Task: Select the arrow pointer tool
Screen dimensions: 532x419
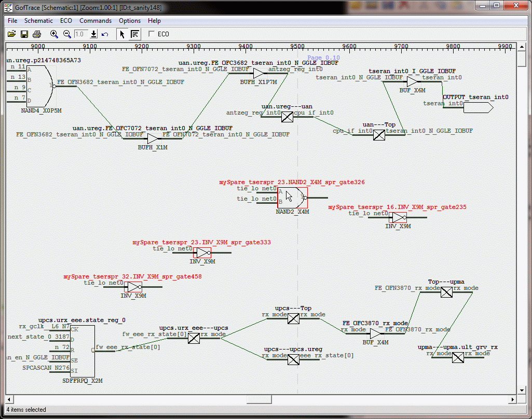Action: [x=122, y=34]
